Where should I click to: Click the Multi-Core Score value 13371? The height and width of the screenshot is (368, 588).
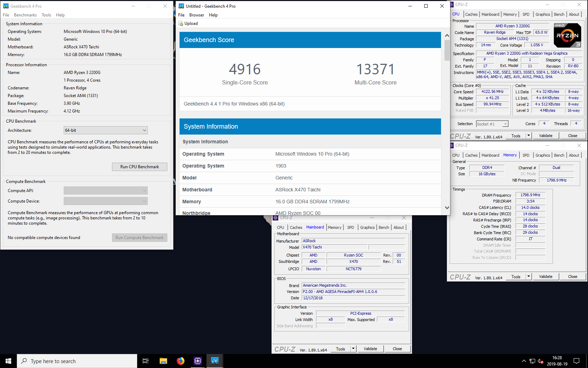point(376,69)
